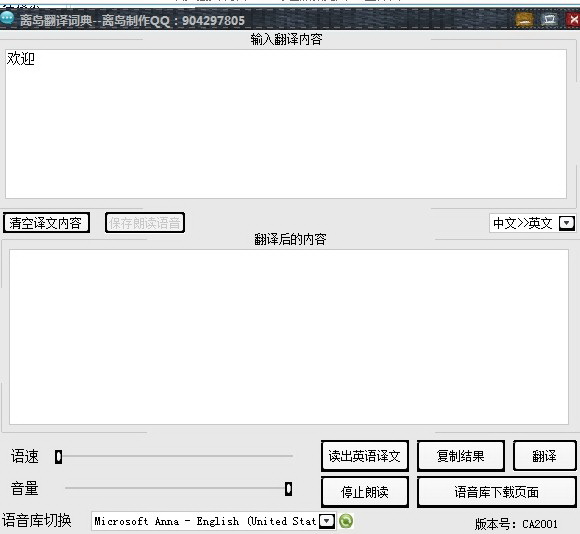Click the title text 离岛翻译词典--离岛制作QQ

(x=132, y=20)
